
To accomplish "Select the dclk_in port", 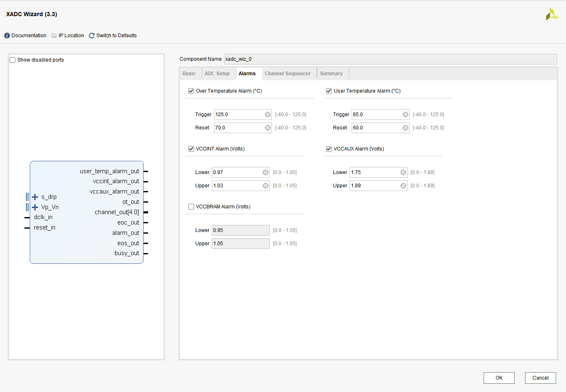I will [43, 217].
